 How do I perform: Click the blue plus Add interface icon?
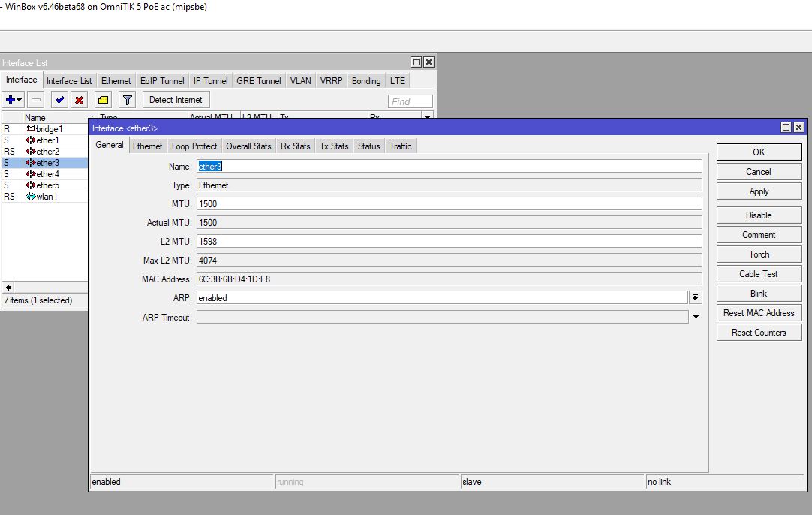13,100
